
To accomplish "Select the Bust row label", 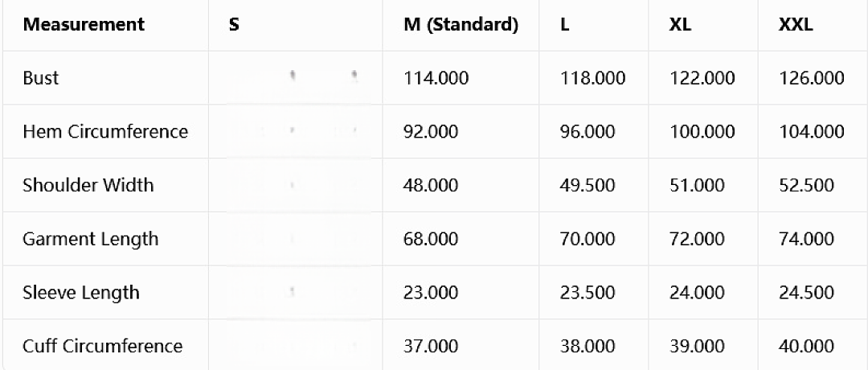I will coord(40,78).
